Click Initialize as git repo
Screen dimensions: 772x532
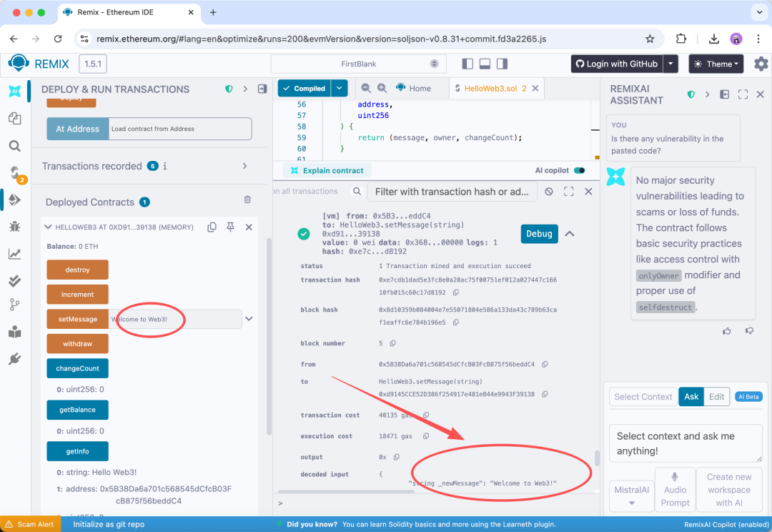(x=109, y=524)
